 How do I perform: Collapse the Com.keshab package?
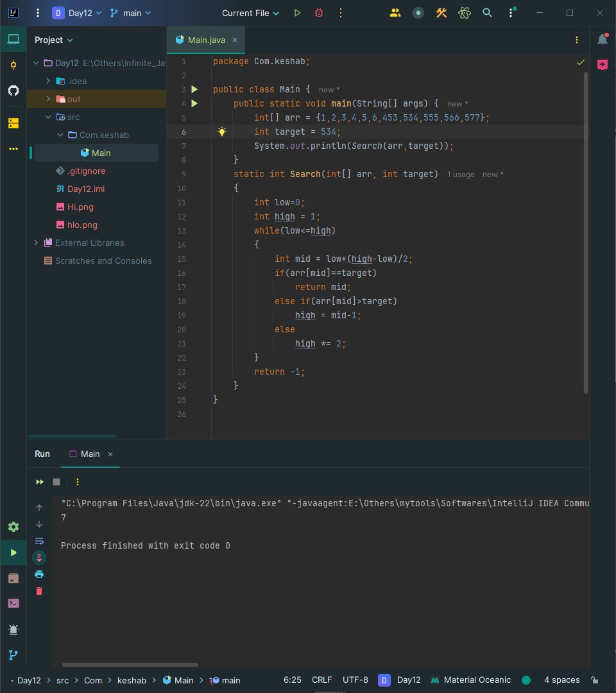coord(60,135)
